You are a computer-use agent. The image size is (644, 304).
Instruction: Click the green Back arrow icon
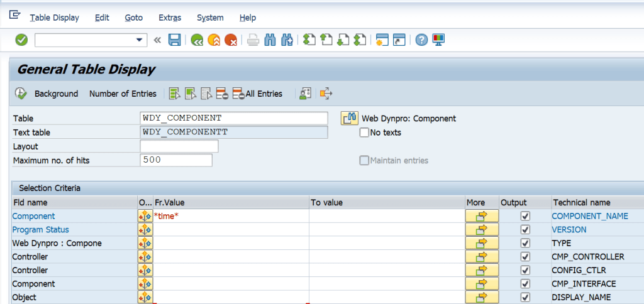pyautogui.click(x=197, y=40)
